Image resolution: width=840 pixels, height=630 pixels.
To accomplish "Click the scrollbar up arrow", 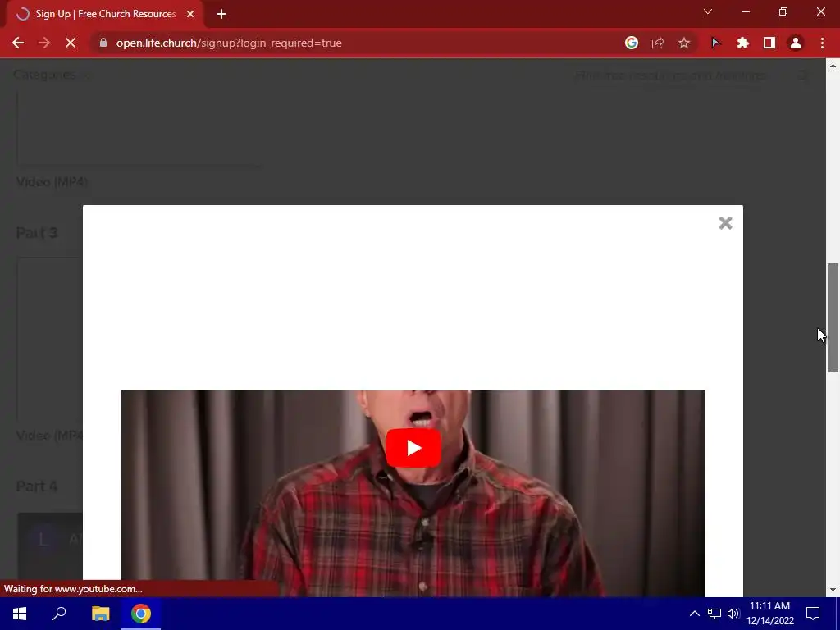I will [x=833, y=66].
